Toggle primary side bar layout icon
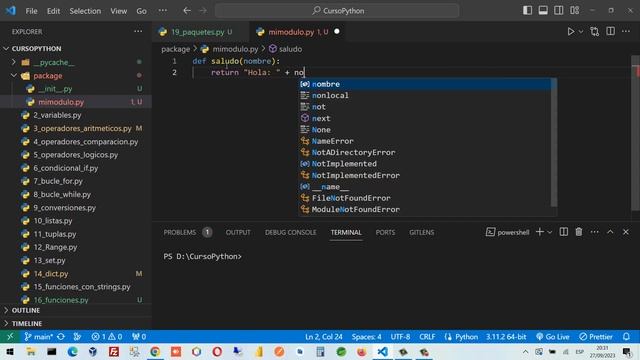Viewport: 640px width, 360px height. point(527,11)
